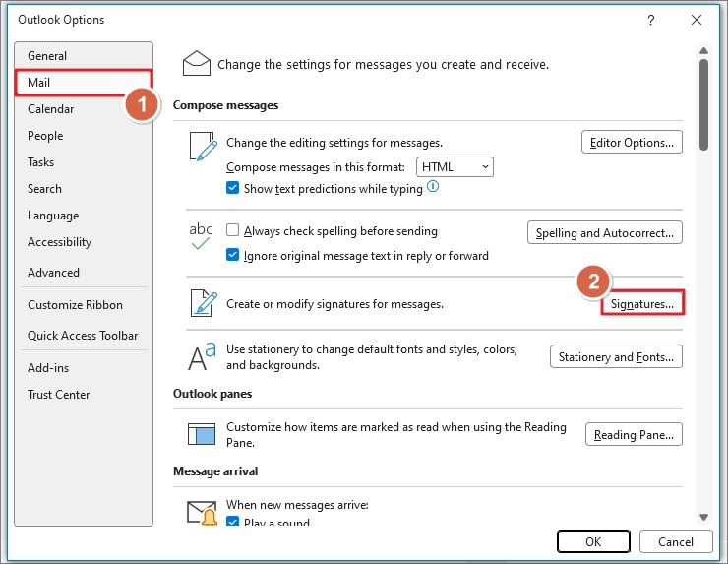This screenshot has height=564, width=728.
Task: Open Spelling and Autocorrect settings
Action: pyautogui.click(x=604, y=232)
